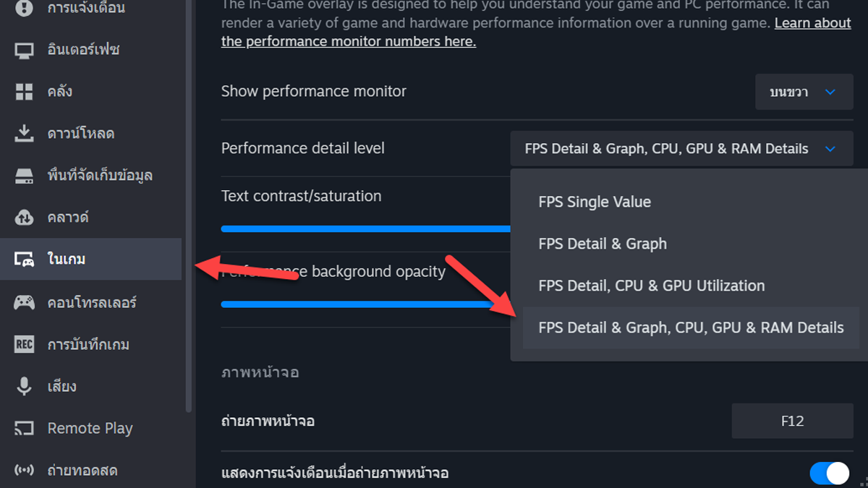
Task: Adjust the Text contrast/saturation slider
Action: coord(365,228)
